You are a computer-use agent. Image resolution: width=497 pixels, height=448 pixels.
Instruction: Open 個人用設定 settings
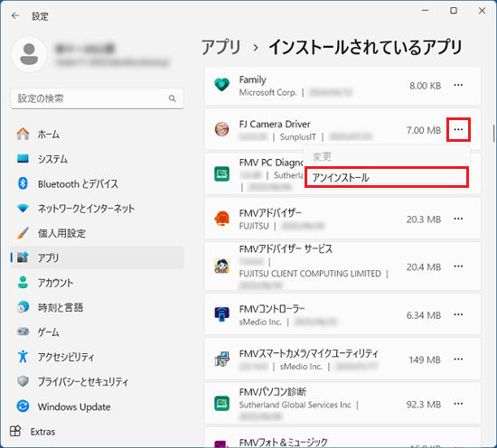[97, 233]
